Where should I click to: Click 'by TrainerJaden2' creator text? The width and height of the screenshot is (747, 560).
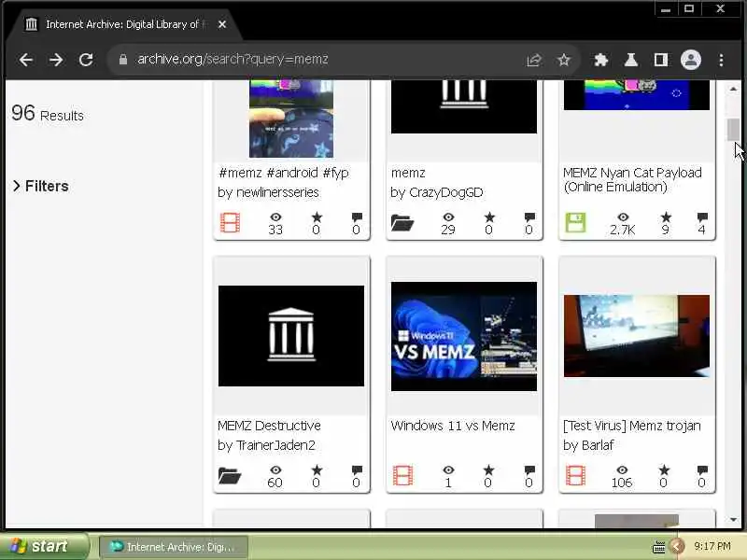pos(266,445)
